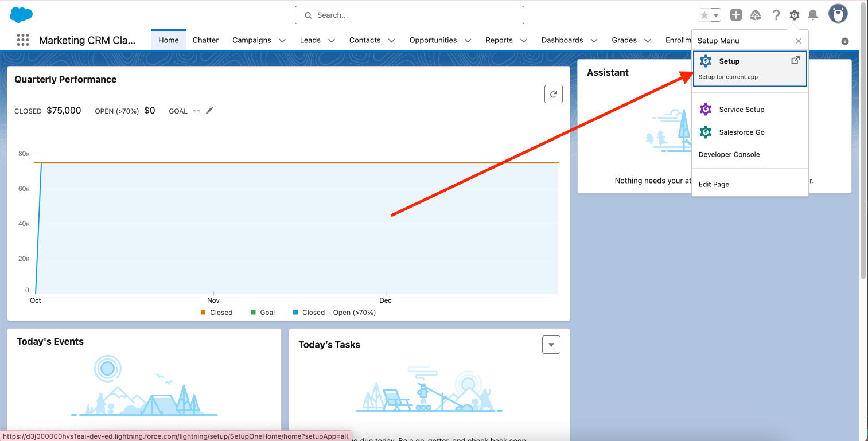The height and width of the screenshot is (441, 868).
Task: Expand the Leads tab chevron
Action: click(332, 41)
